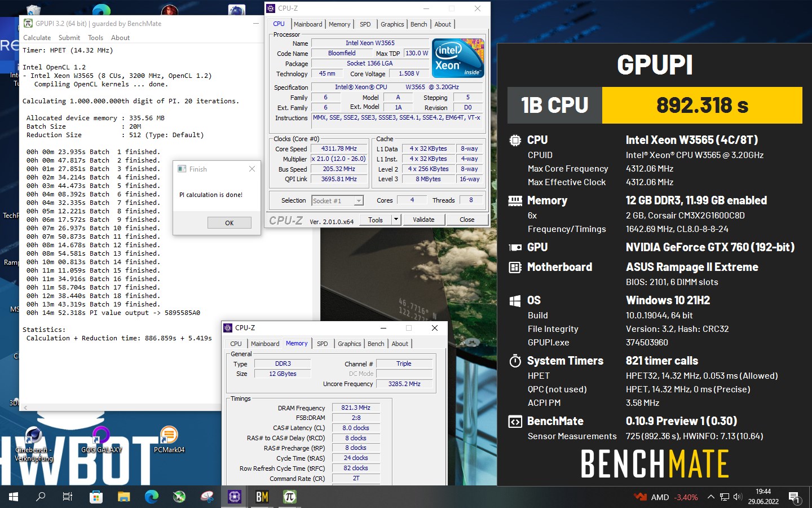812x508 pixels.
Task: Switch to BenchMate via BM taskbar icon
Action: [x=262, y=497]
